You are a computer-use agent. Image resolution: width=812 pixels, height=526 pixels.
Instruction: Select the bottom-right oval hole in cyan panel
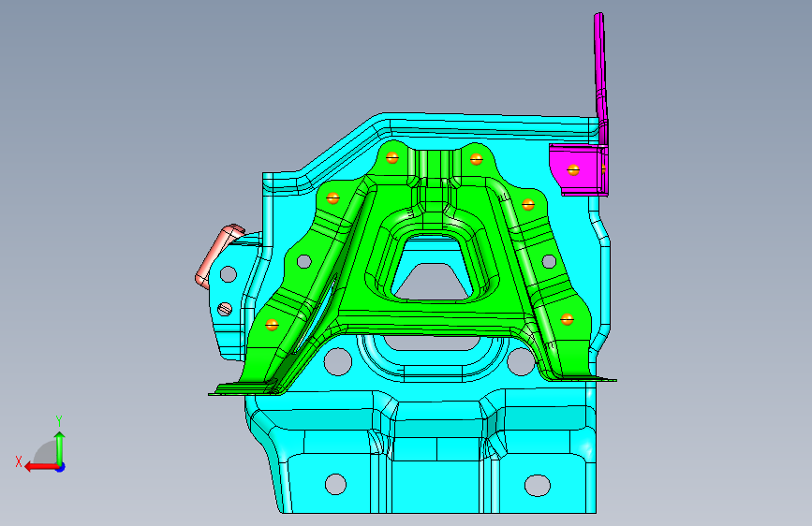tap(538, 485)
